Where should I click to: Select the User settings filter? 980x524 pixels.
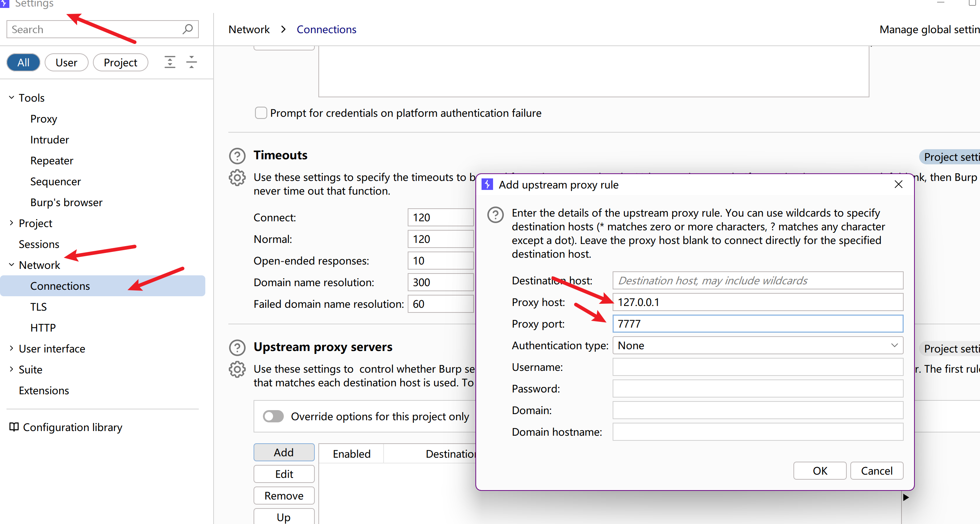click(x=66, y=62)
